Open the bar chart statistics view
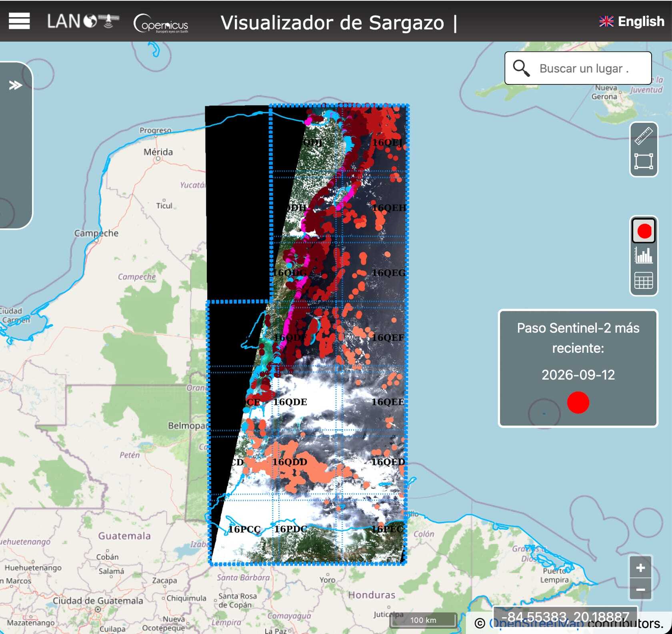The width and height of the screenshot is (672, 634). coord(644,255)
